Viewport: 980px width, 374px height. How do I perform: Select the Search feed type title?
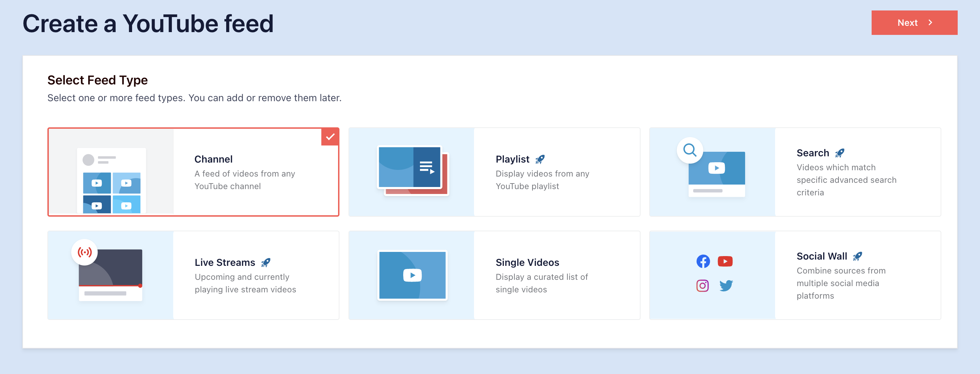tap(813, 153)
